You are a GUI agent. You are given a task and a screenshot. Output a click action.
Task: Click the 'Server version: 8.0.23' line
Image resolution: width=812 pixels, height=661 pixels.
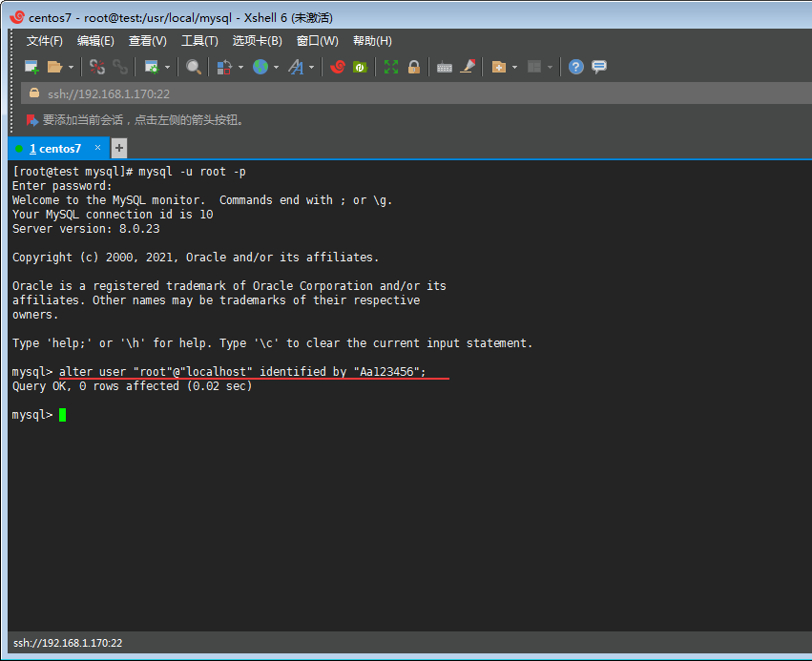pos(86,229)
